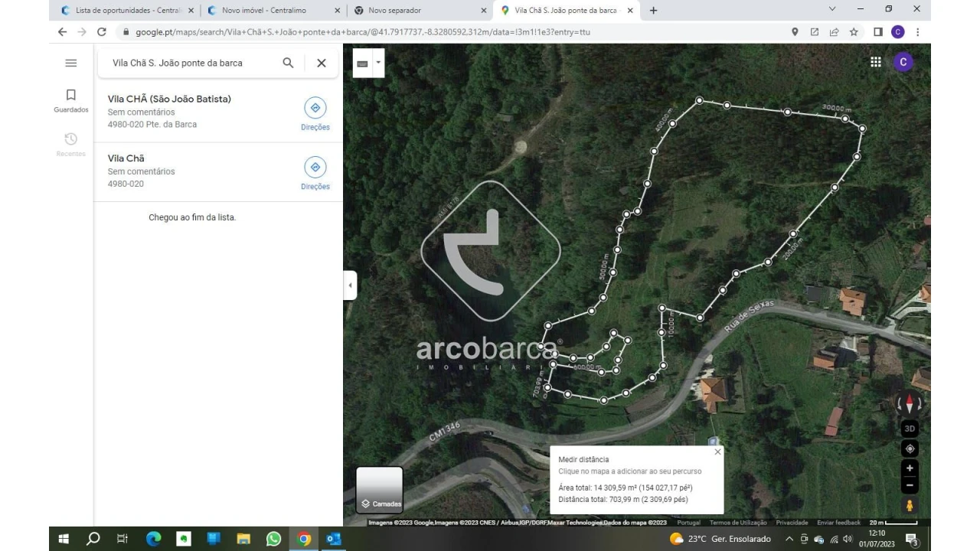This screenshot has height=551, width=980.
Task: Open the Google apps grid
Action: tap(875, 61)
